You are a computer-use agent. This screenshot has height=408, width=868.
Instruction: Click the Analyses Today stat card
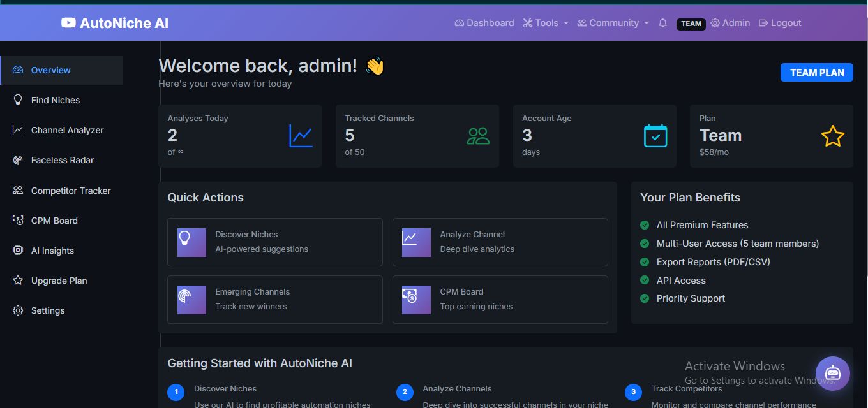(240, 136)
